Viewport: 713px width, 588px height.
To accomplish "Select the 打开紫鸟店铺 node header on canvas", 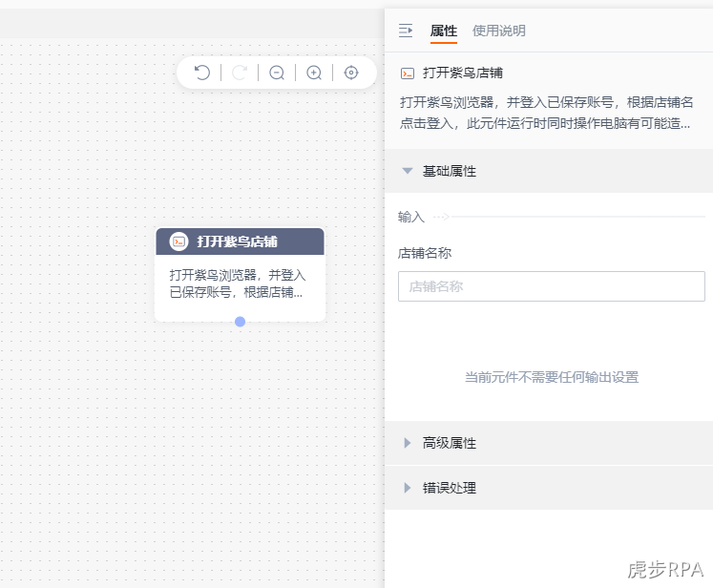I will click(x=241, y=241).
